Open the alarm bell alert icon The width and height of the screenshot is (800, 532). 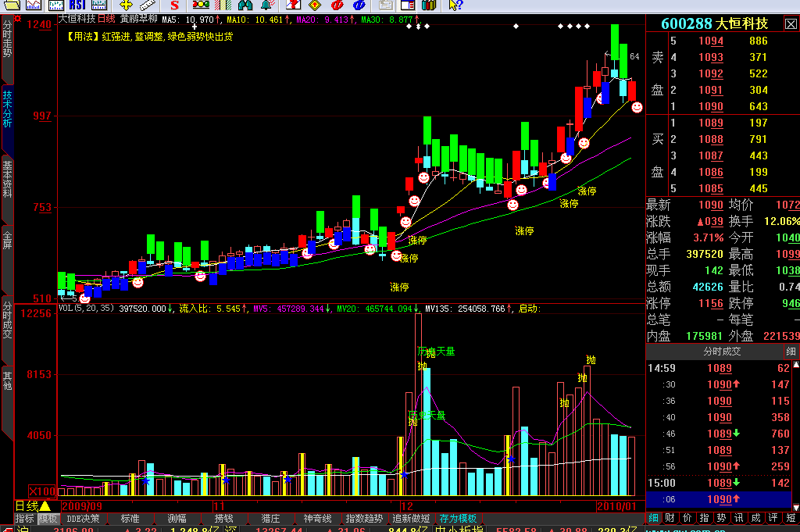(x=267, y=5)
